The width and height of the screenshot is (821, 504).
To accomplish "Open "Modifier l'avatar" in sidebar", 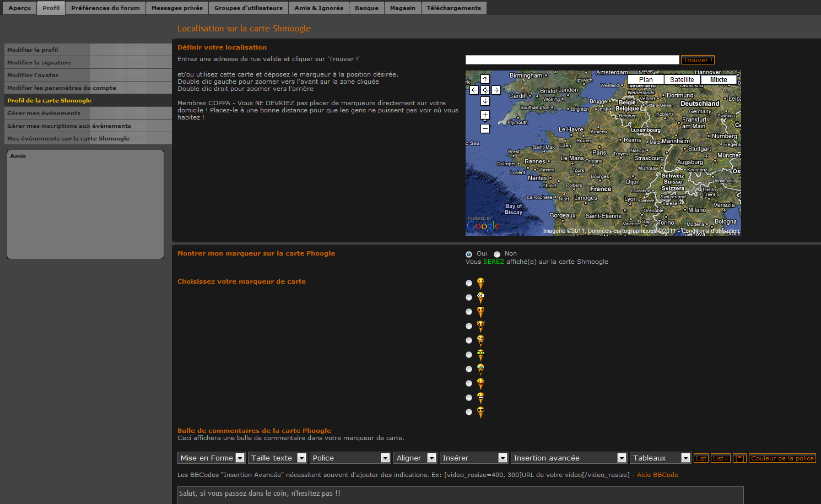I will tap(88, 75).
